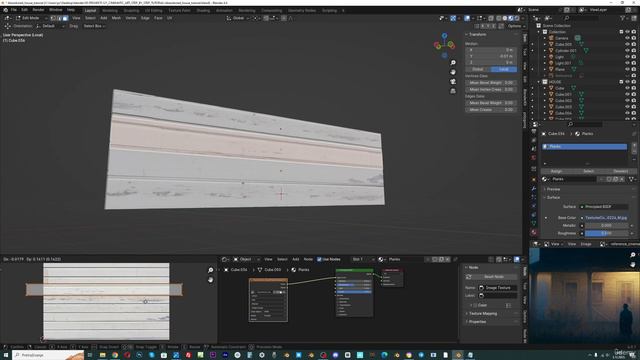Image resolution: width=640 pixels, height=360 pixels.
Task: Hide Cube.005 with its eye icon
Action: coord(627,44)
